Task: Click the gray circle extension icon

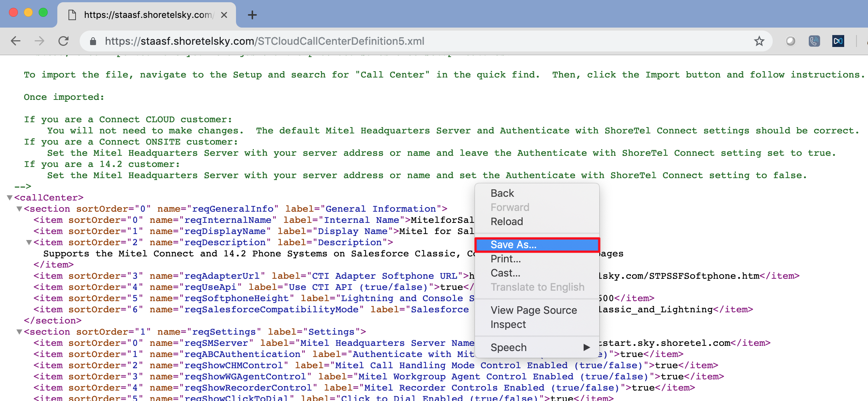Action: tap(790, 41)
